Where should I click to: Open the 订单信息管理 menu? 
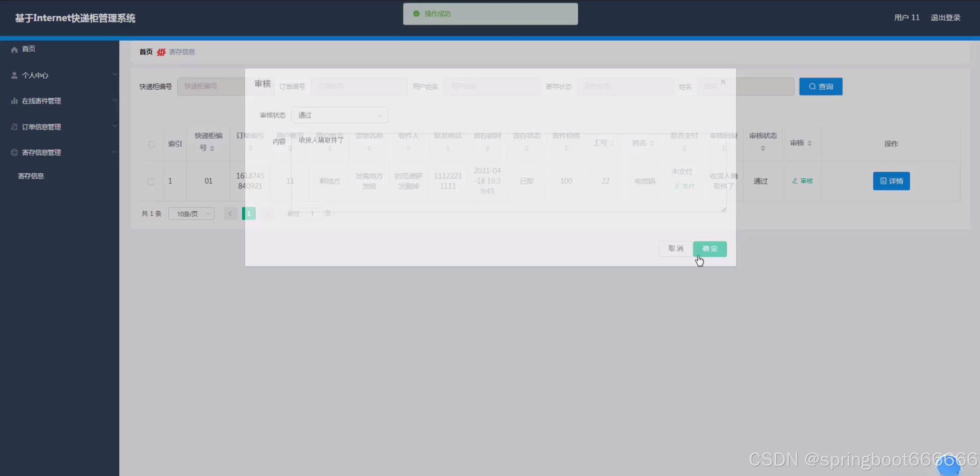tap(41, 127)
